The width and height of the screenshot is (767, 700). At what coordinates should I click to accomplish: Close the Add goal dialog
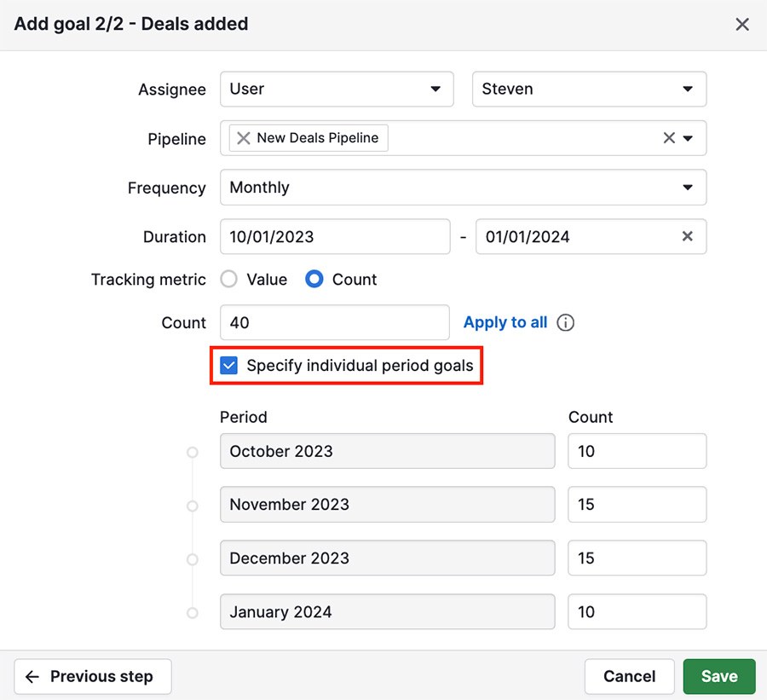point(741,24)
